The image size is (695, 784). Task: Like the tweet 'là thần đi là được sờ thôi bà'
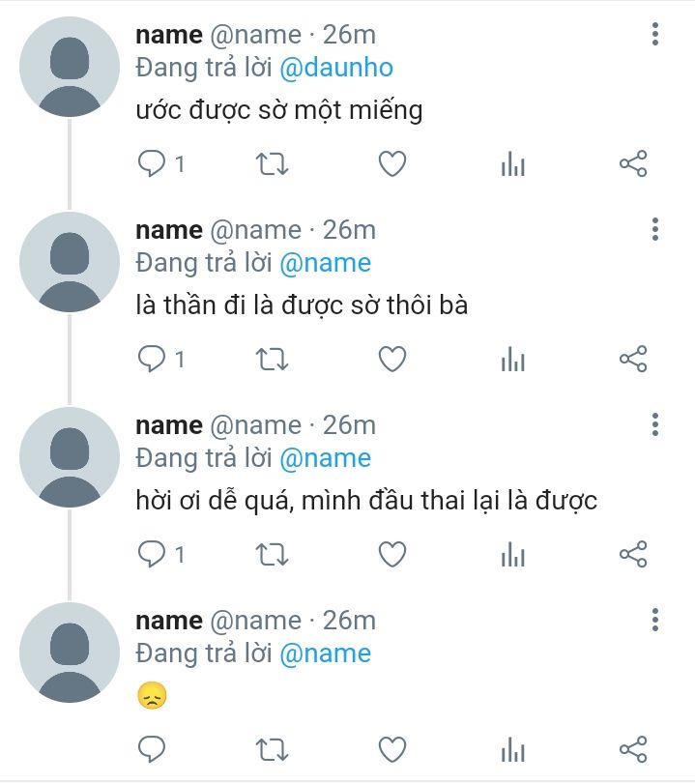(392, 359)
